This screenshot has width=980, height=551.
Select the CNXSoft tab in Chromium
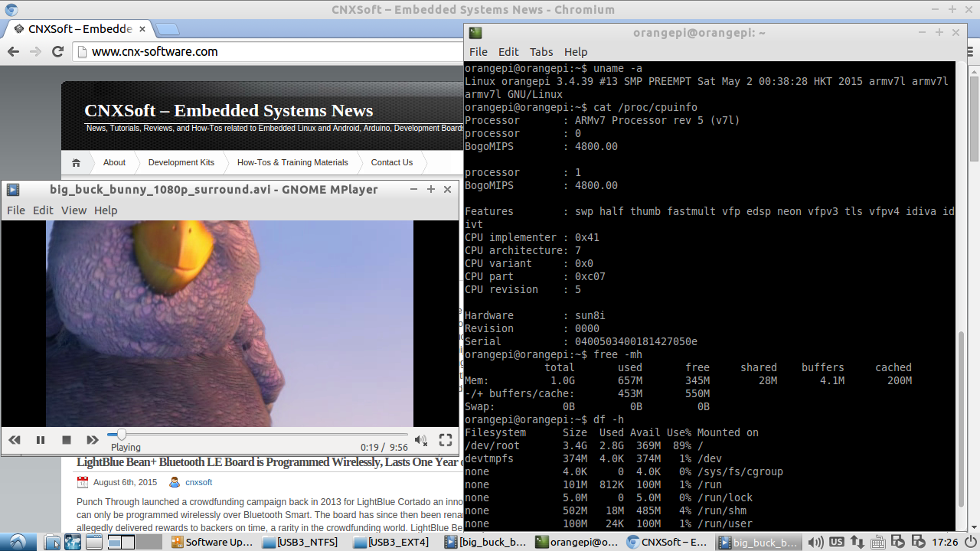[x=80, y=29]
